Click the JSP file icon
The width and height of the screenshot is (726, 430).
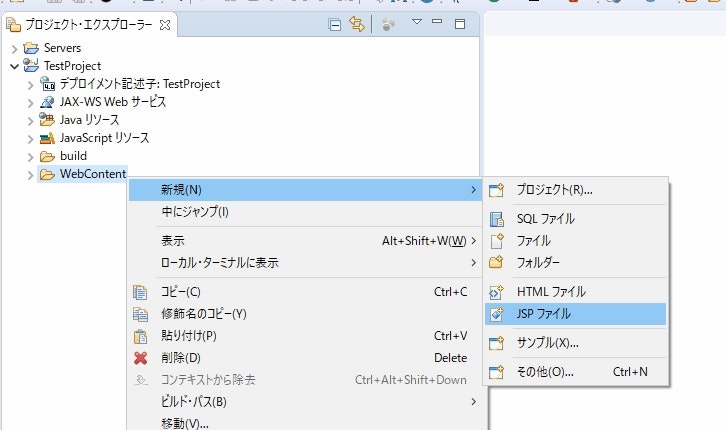tap(497, 314)
